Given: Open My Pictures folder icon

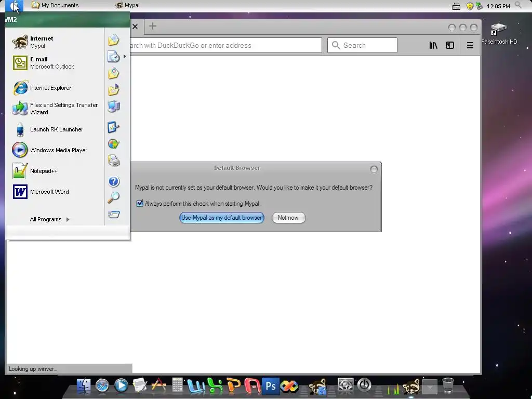Looking at the screenshot, I should [x=114, y=73].
